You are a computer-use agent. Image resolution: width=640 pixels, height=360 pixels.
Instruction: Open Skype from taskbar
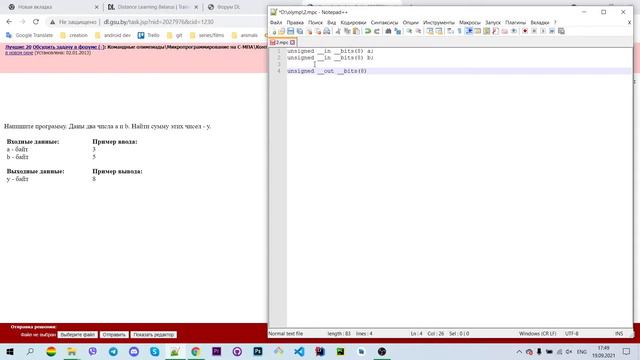154,351
